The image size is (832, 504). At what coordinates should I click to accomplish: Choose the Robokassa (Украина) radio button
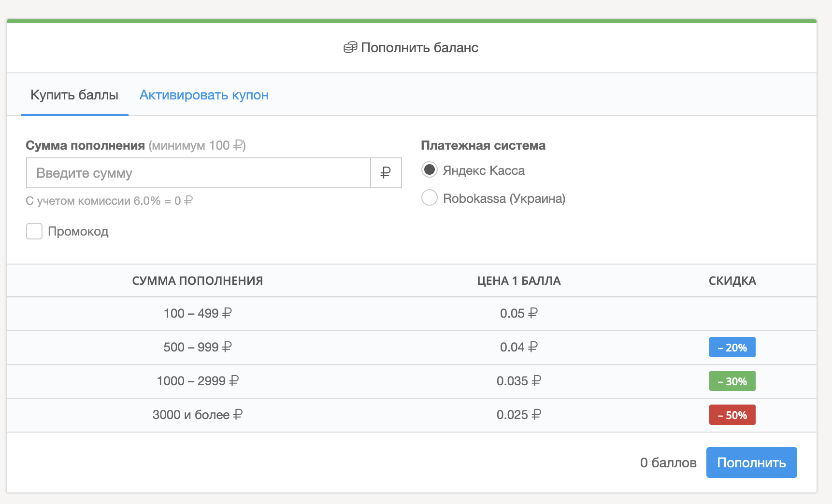430,198
